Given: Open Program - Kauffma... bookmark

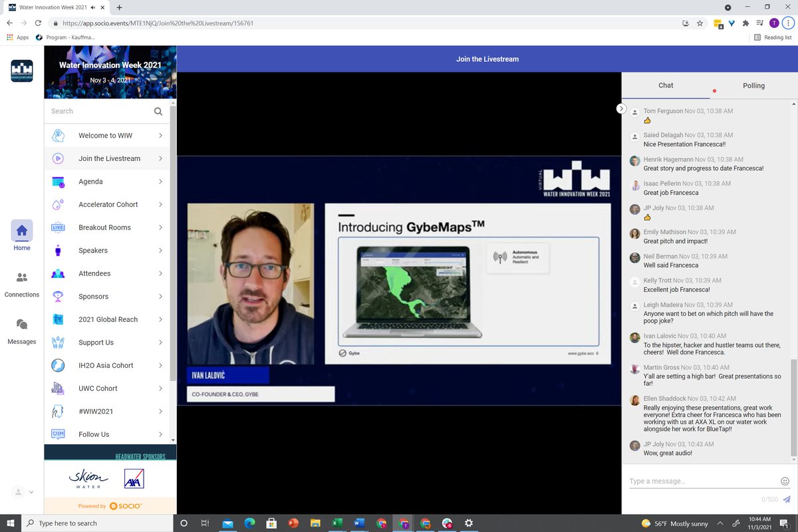Looking at the screenshot, I should (65, 37).
